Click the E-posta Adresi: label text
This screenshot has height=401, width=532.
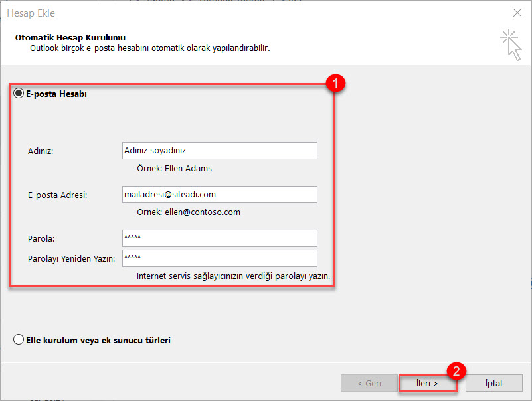click(x=58, y=195)
